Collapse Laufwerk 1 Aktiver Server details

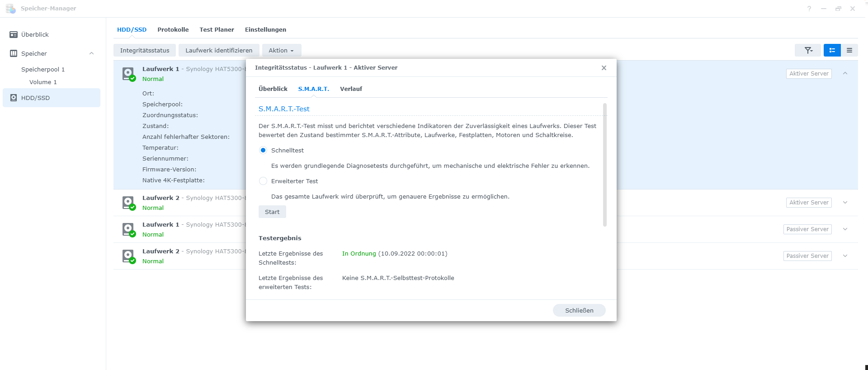coord(845,73)
